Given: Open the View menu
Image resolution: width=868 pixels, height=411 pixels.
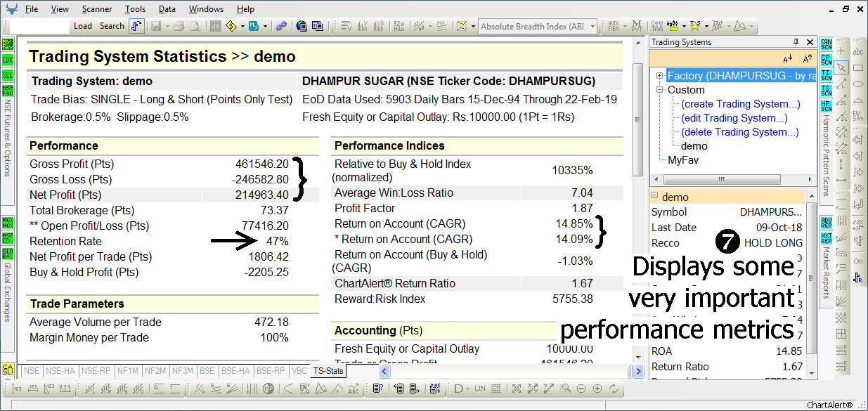Looking at the screenshot, I should tap(60, 9).
